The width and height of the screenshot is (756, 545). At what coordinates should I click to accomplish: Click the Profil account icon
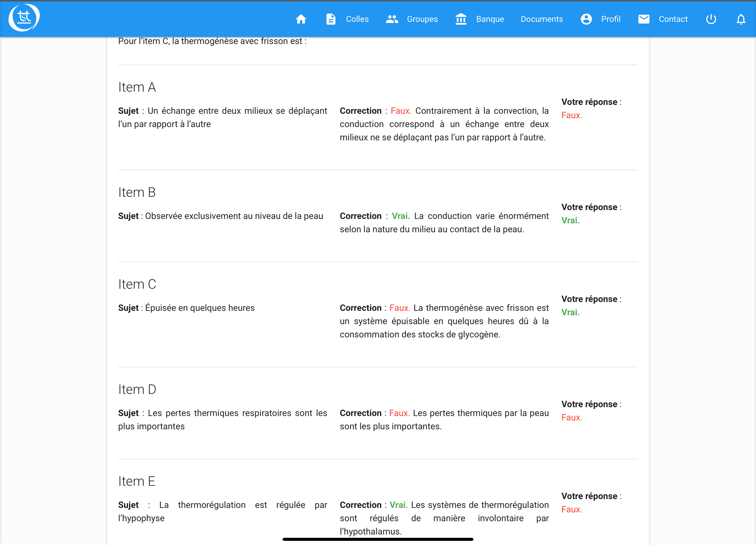tap(586, 19)
